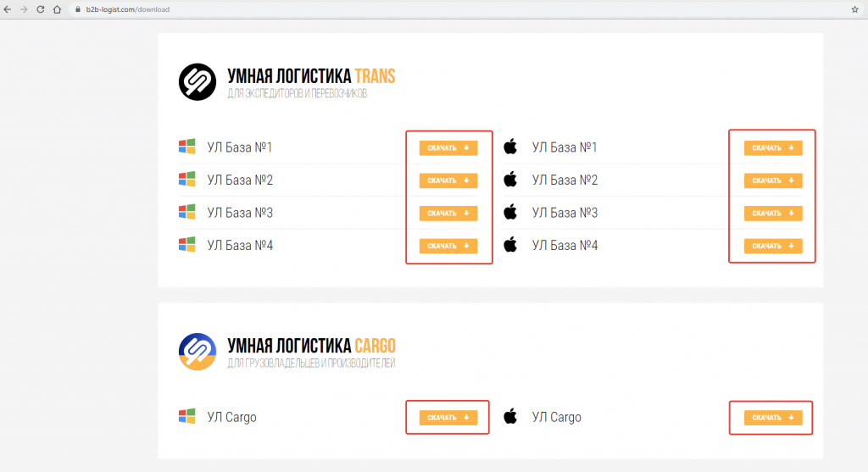Click the blue-yellow Cargo logo icon

click(x=197, y=352)
